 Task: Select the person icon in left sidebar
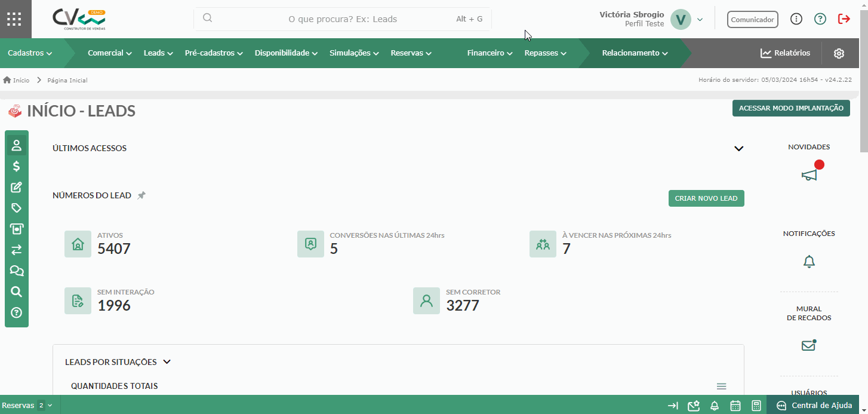tap(17, 145)
